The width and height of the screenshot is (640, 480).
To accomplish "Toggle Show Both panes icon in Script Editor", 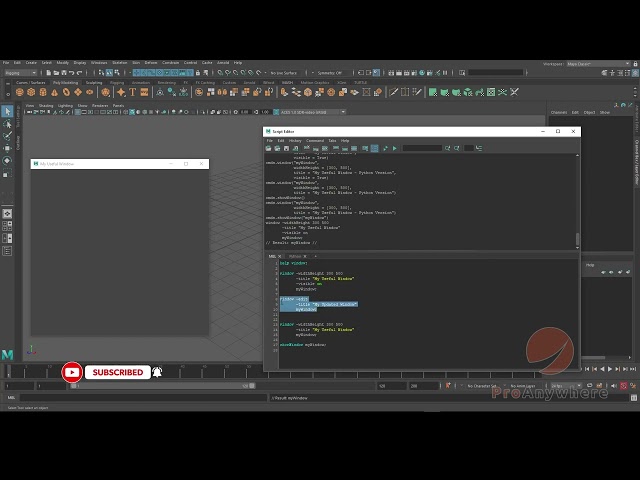I will pyautogui.click(x=354, y=148).
